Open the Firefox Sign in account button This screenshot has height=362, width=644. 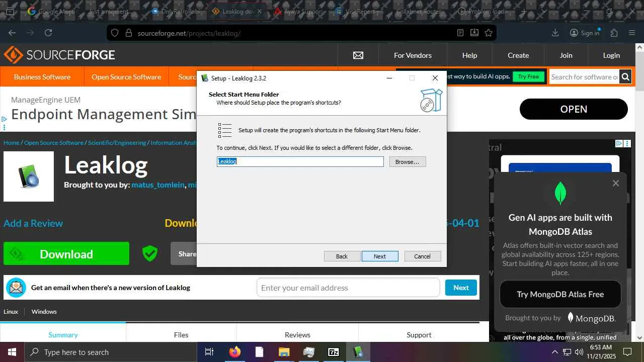585,33
